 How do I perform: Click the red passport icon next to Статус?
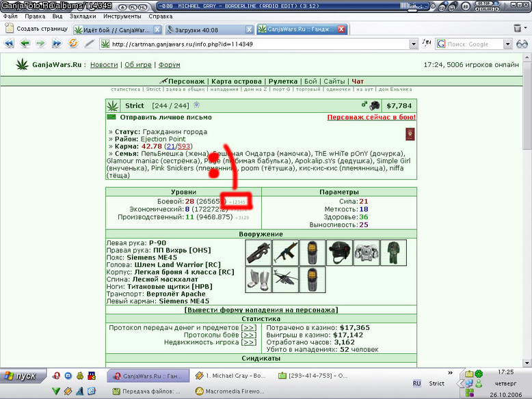coord(410,134)
